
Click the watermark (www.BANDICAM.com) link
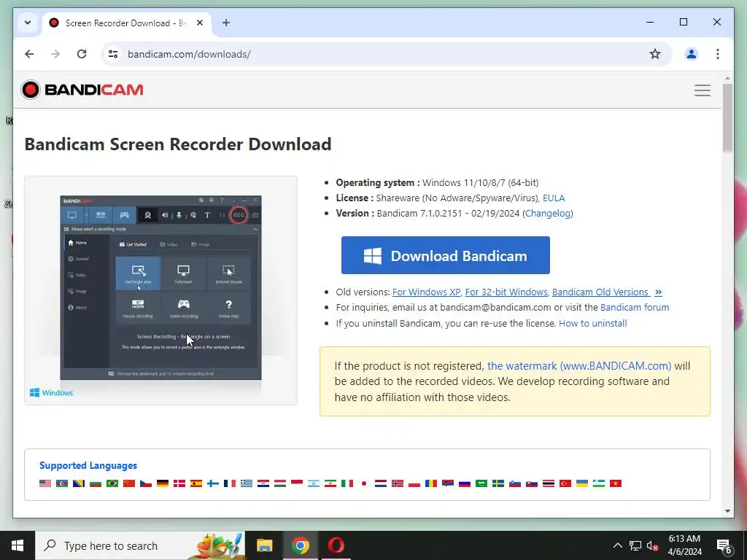(578, 366)
